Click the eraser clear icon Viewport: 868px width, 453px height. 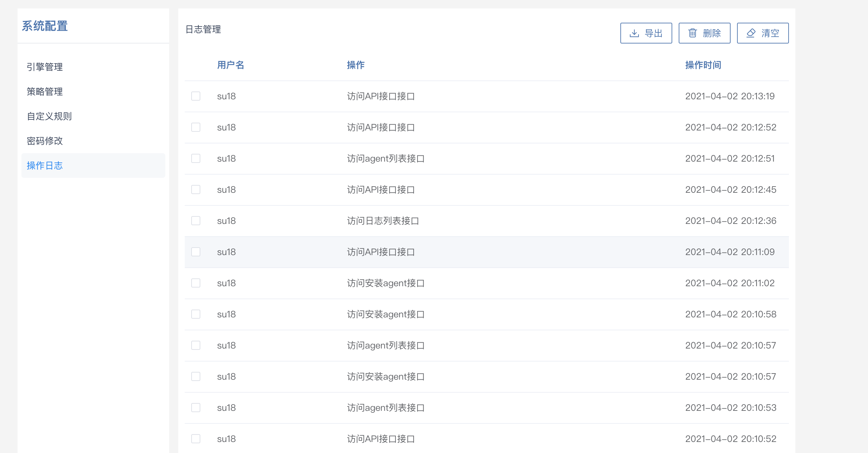tap(750, 33)
